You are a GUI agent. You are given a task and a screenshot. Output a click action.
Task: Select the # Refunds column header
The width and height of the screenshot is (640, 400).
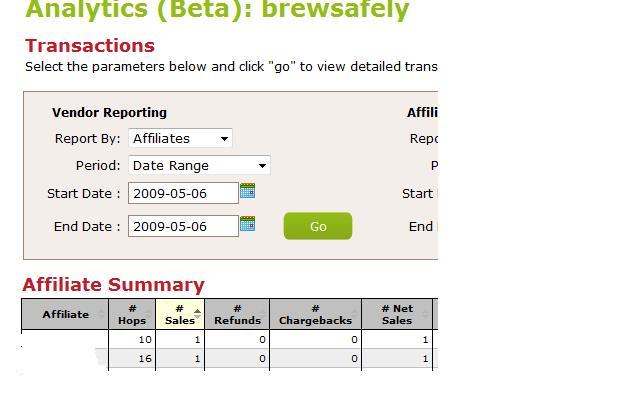[237, 314]
